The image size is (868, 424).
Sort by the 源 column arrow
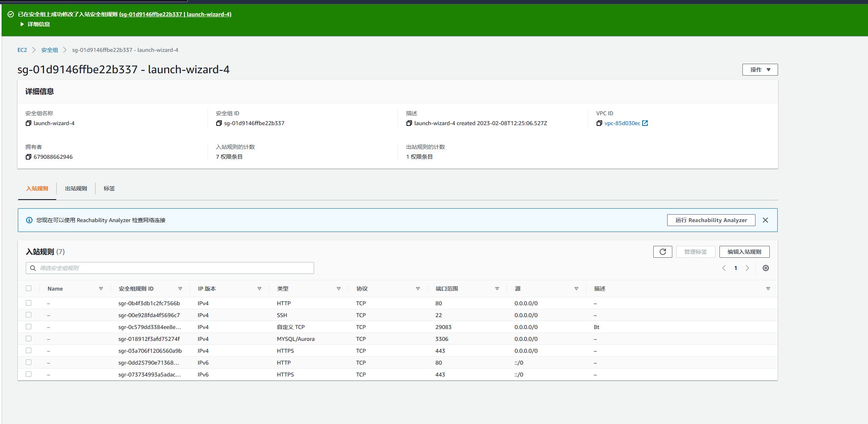[576, 289]
